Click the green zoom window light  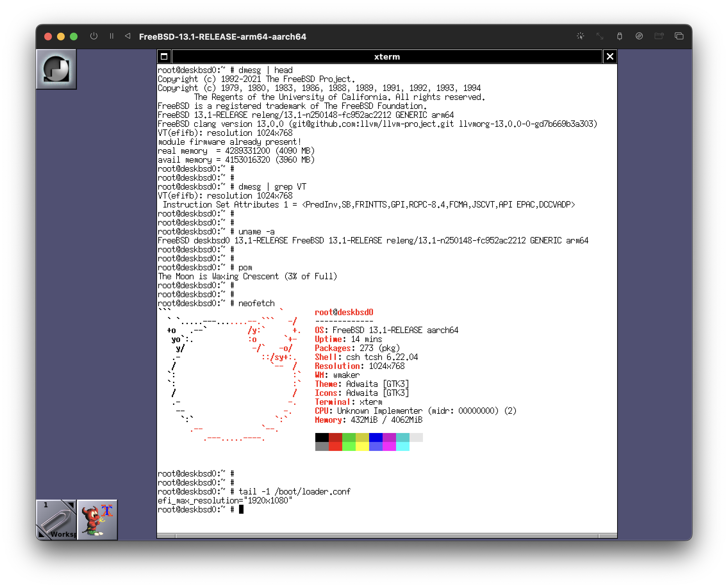pyautogui.click(x=74, y=37)
